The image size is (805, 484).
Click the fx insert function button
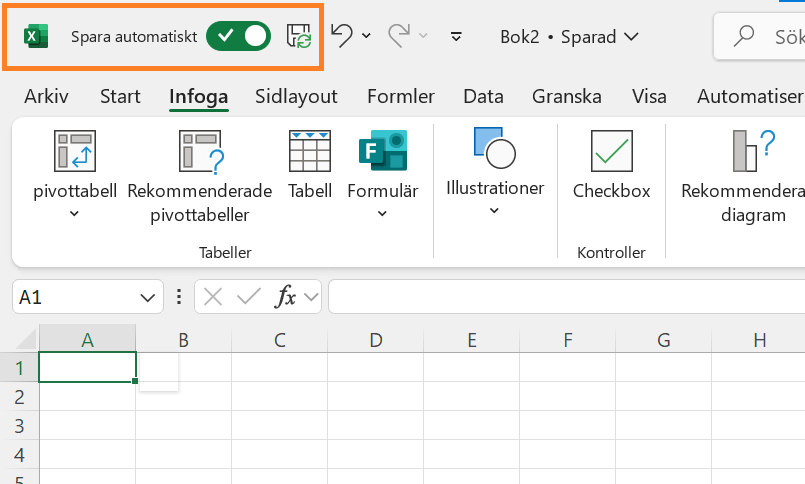pyautogui.click(x=286, y=296)
